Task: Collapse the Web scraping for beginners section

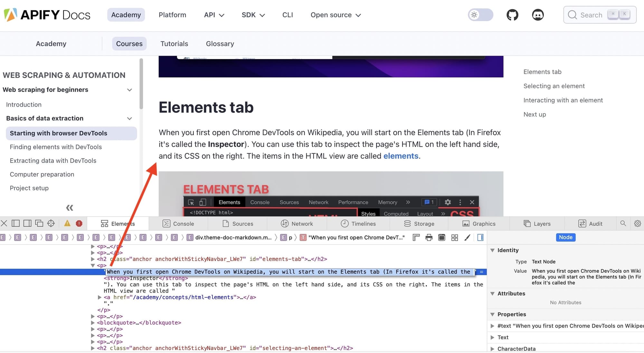Action: pyautogui.click(x=129, y=90)
